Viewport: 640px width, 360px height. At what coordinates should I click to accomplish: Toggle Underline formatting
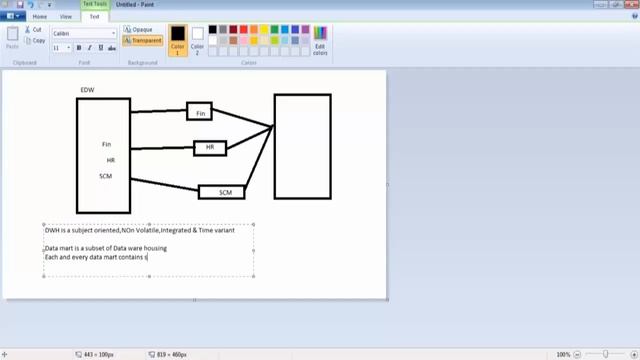[x=101, y=48]
